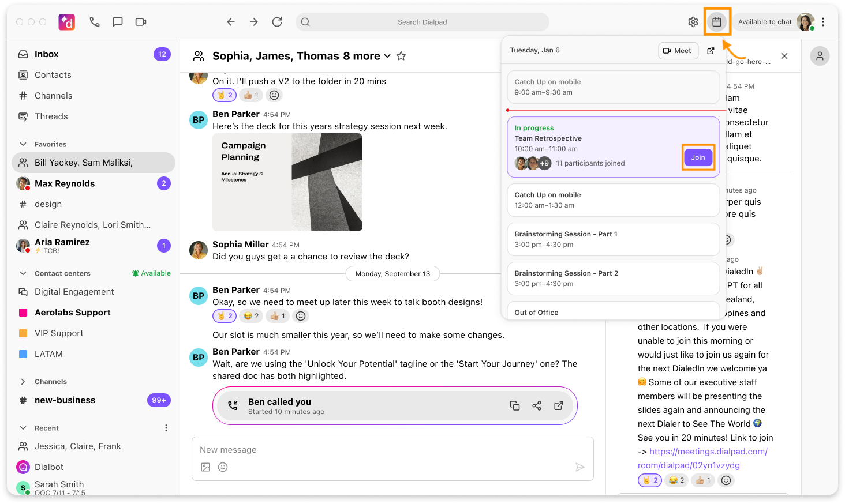The height and width of the screenshot is (504, 845).
Task: Click the Meet button in calendar panel
Action: [678, 51]
